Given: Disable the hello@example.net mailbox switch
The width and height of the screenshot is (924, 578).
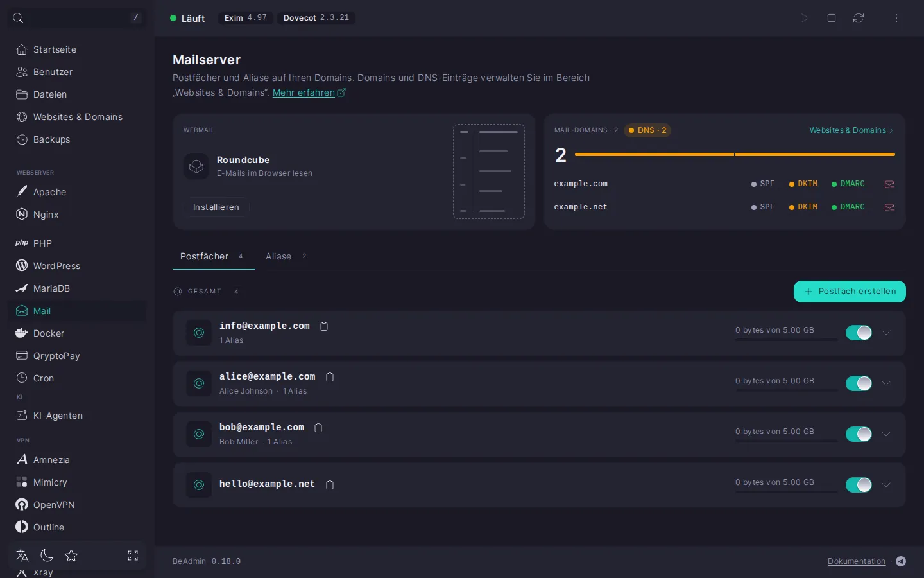Looking at the screenshot, I should [859, 485].
